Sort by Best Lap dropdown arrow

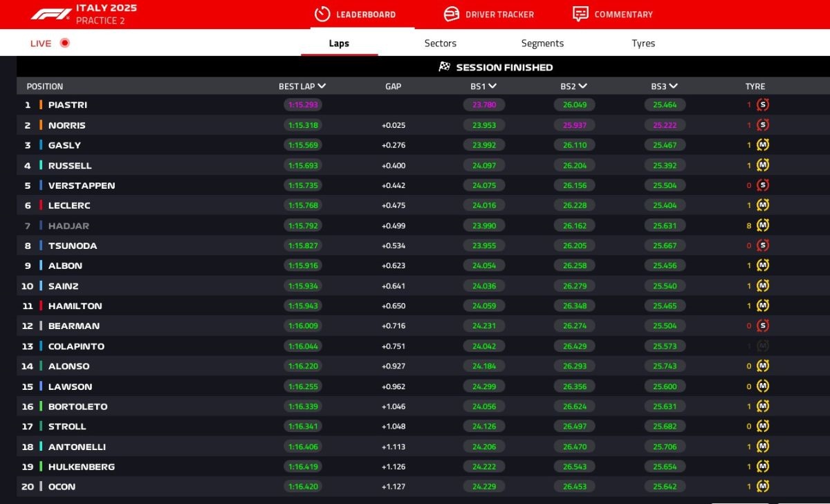[322, 86]
